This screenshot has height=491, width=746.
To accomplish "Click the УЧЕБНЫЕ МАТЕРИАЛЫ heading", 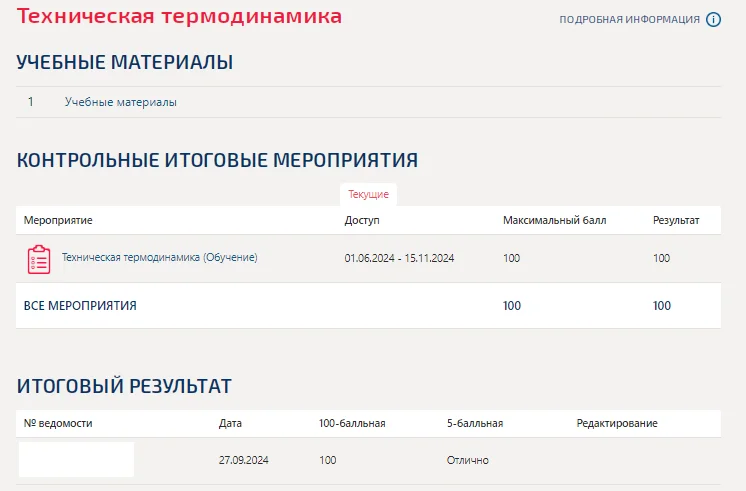I will coord(125,62).
